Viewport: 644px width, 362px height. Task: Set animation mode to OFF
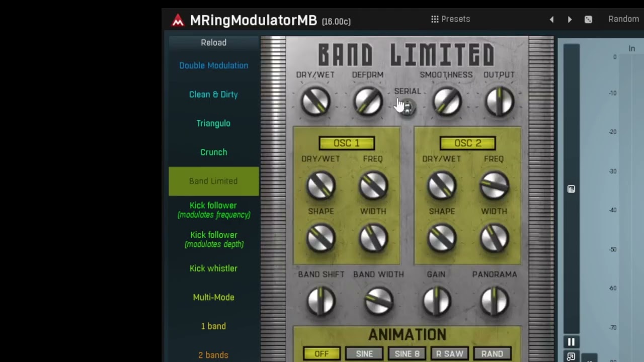tap(321, 354)
